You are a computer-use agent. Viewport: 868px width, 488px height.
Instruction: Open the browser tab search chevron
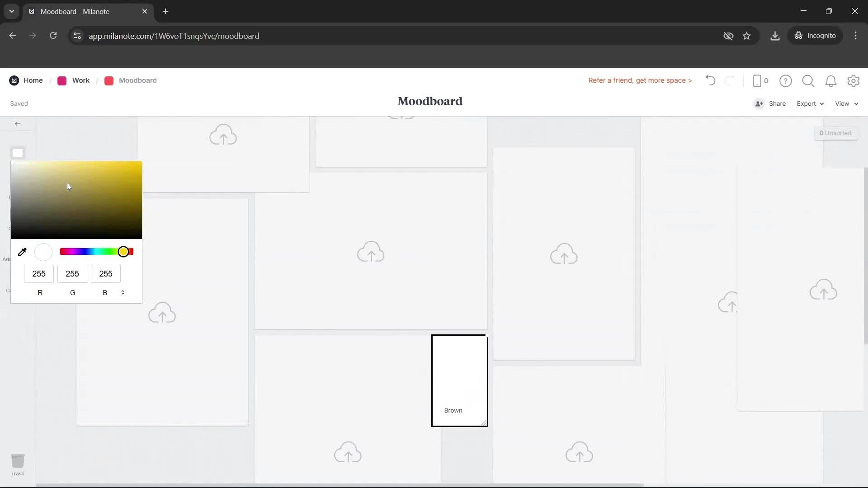pos(11,11)
